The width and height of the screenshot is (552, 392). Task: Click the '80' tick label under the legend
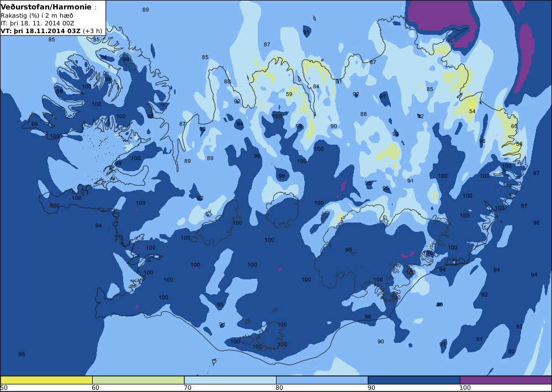pyautogui.click(x=279, y=388)
